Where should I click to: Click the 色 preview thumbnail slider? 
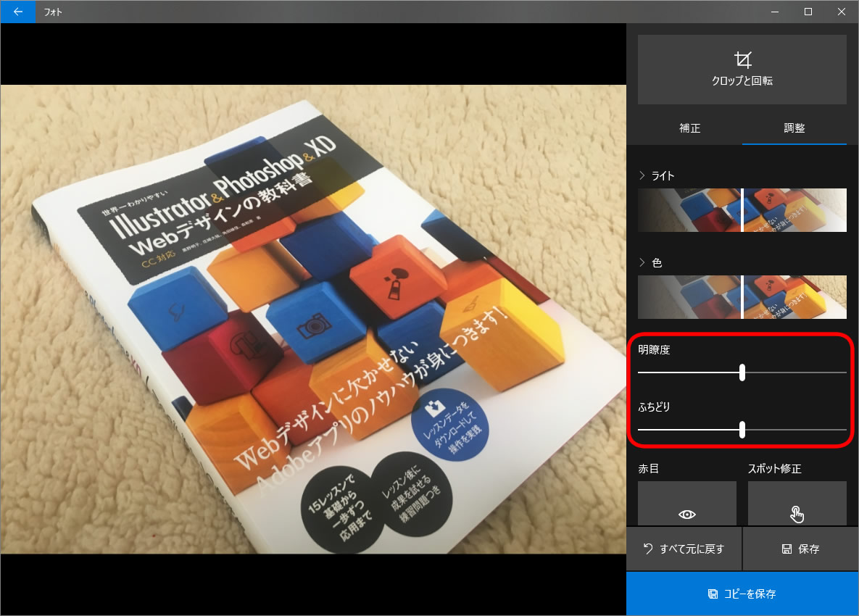(x=742, y=297)
